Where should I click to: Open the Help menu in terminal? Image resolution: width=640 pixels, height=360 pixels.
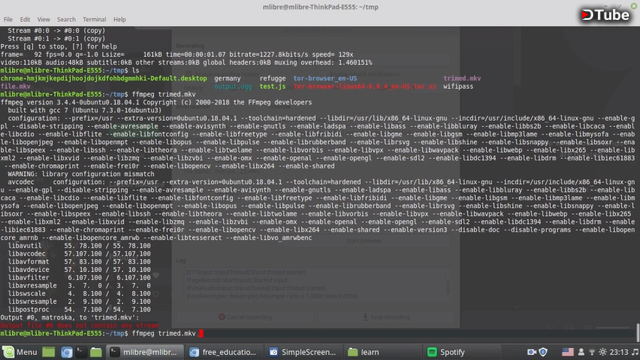click(120, 19)
